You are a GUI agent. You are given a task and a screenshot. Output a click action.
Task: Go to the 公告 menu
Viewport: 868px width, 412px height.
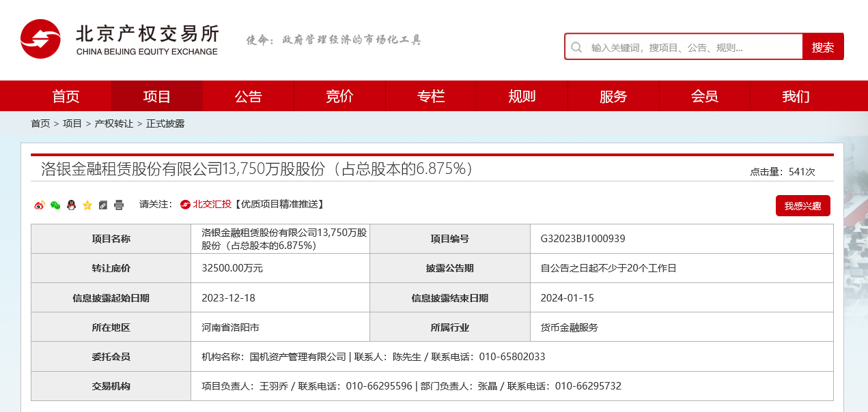pos(248,96)
